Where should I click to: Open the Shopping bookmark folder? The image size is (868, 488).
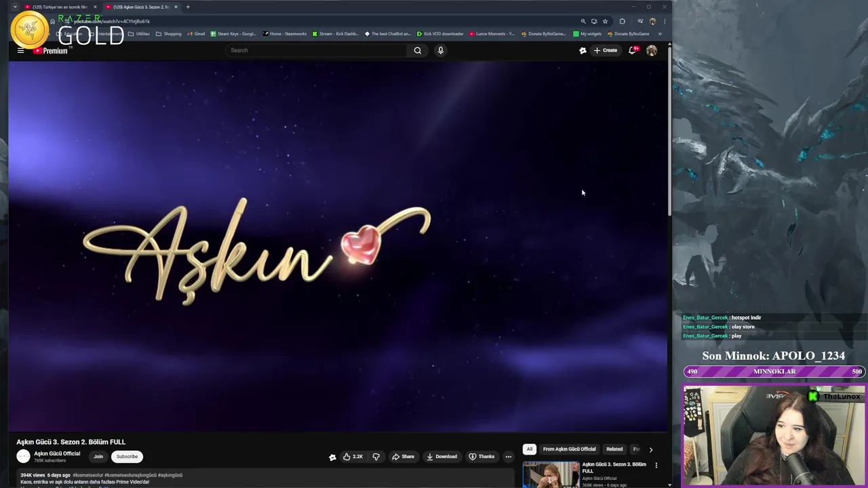(x=169, y=34)
